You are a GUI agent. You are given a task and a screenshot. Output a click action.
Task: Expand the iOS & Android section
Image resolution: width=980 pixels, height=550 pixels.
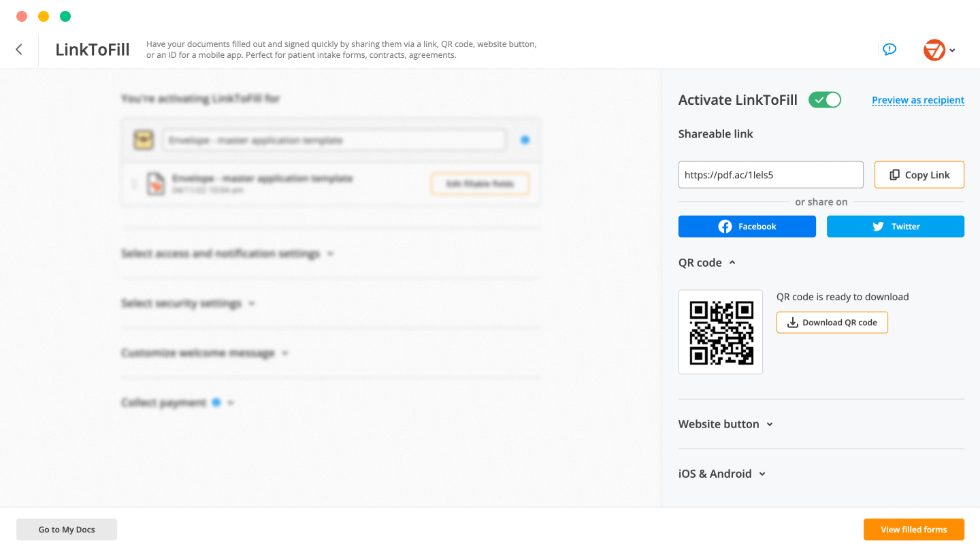pos(762,474)
